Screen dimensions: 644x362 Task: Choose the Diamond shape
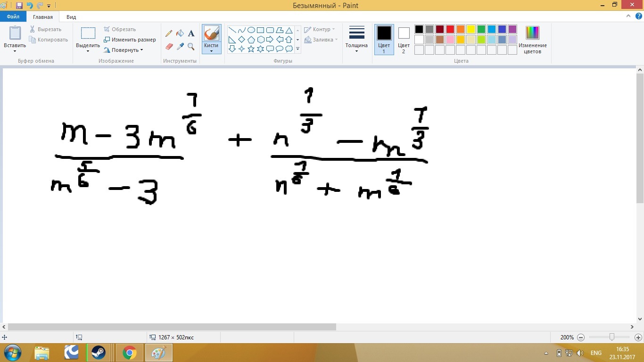tap(241, 40)
